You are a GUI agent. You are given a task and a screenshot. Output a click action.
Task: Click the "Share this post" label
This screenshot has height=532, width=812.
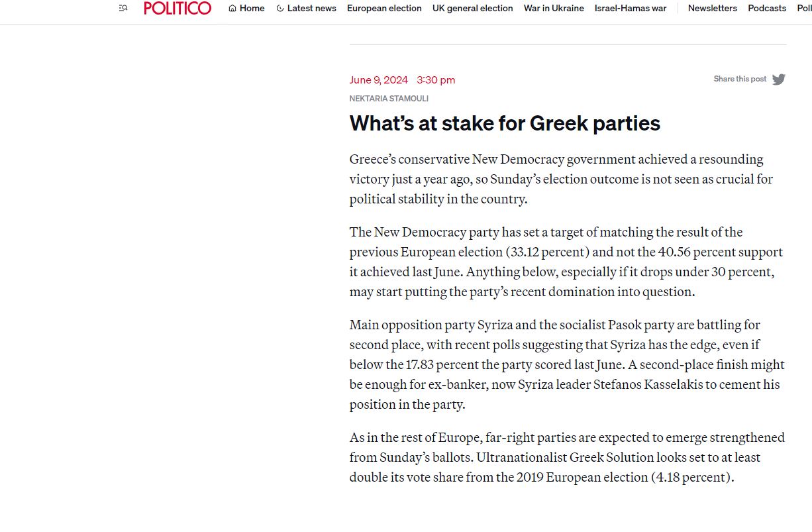740,79
